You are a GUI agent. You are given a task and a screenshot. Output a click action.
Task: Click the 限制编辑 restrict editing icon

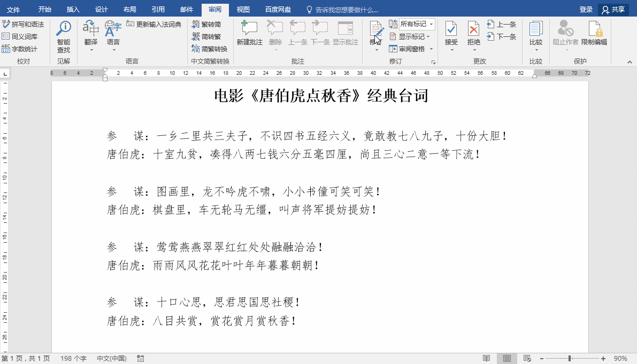coord(594,33)
